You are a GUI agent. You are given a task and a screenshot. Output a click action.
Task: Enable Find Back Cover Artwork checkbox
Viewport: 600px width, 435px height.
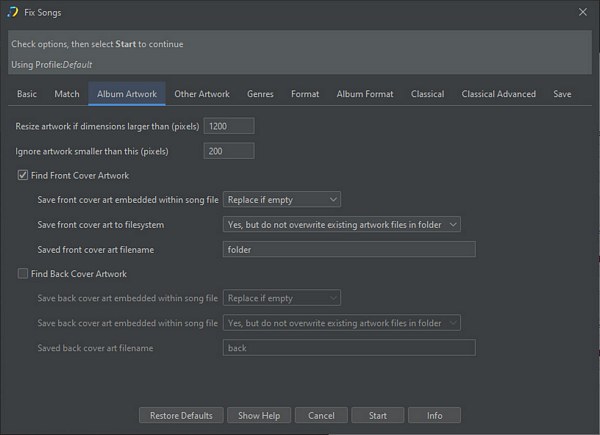point(23,274)
